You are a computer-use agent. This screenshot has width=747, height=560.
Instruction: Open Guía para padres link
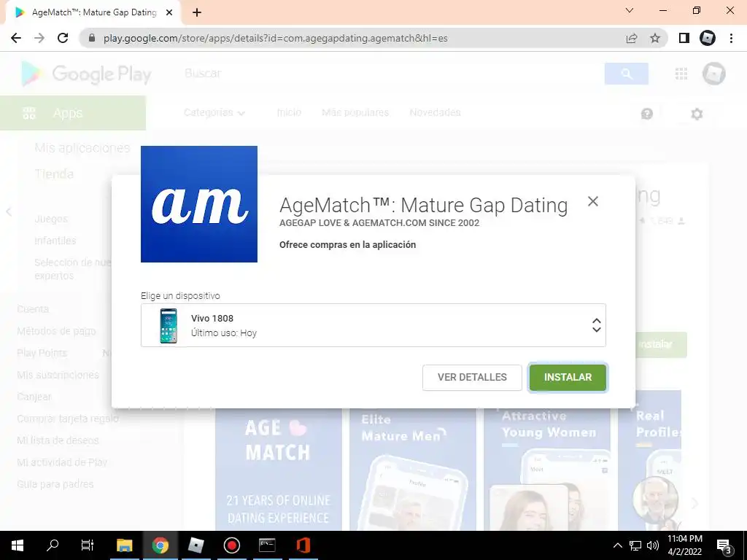(55, 484)
